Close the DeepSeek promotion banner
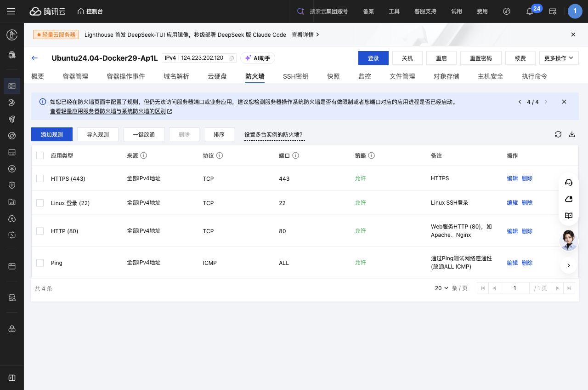This screenshot has width=588, height=390. [573, 34]
